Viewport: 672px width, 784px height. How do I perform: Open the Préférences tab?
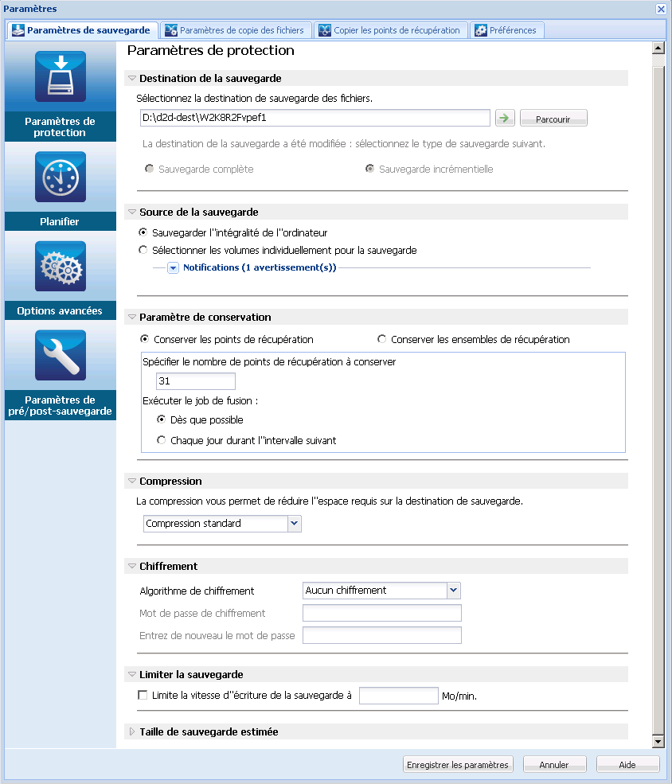[506, 30]
